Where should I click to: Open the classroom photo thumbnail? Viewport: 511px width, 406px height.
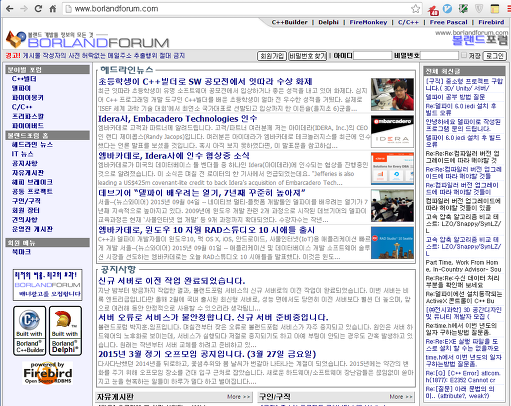(x=392, y=206)
